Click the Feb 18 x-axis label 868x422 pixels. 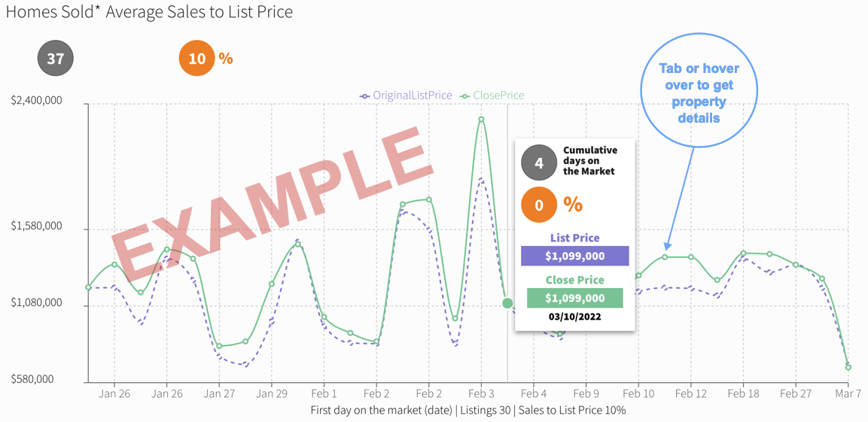click(x=743, y=393)
